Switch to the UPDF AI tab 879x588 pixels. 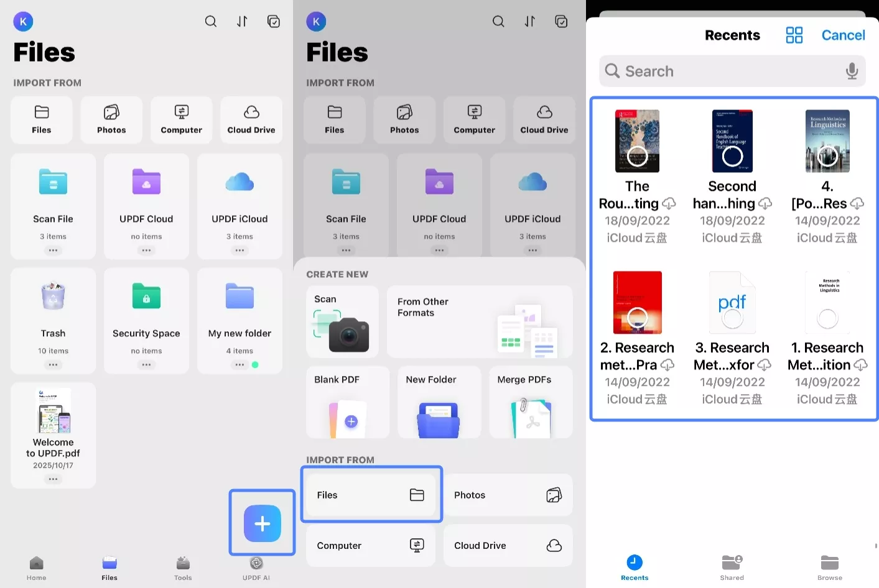pyautogui.click(x=256, y=568)
